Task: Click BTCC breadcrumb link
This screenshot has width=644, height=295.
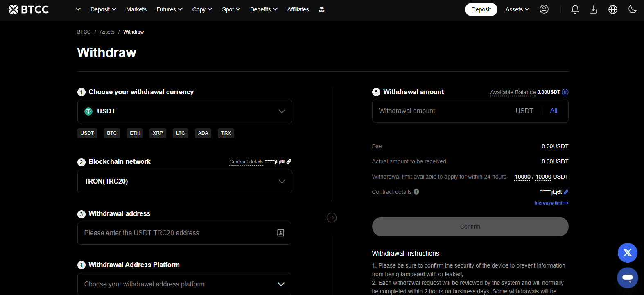Action: [84, 32]
